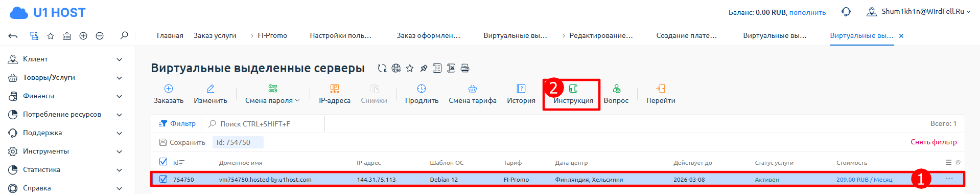The height and width of the screenshot is (194, 980).
Task: Click the Id: 754750 filter tag
Action: (238, 142)
